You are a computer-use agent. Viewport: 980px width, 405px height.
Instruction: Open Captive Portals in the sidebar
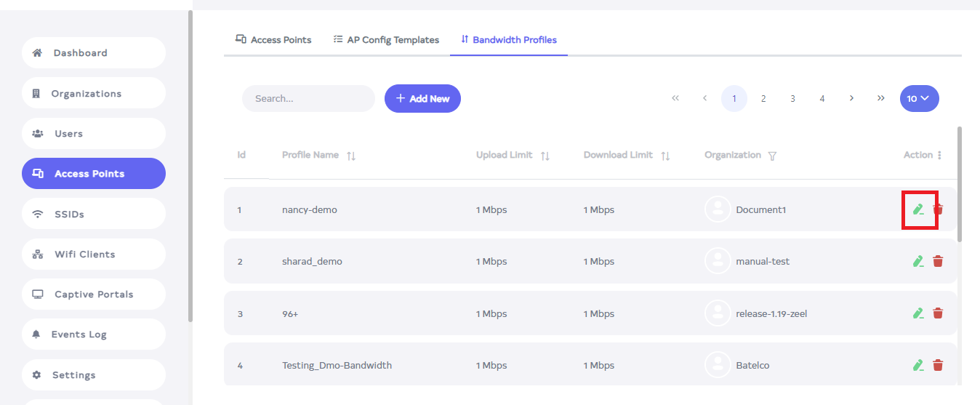(x=94, y=294)
